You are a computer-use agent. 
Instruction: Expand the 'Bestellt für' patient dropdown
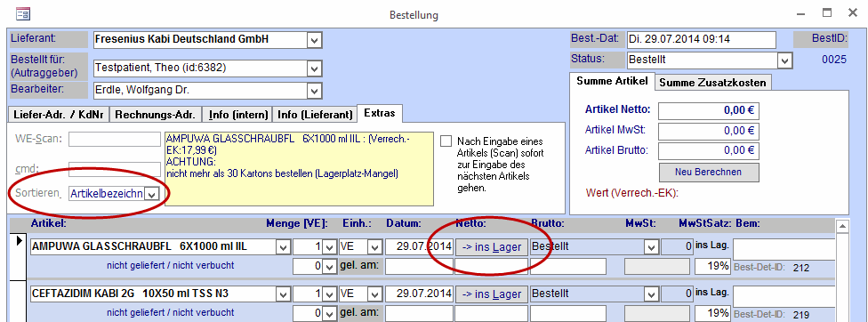315,68
